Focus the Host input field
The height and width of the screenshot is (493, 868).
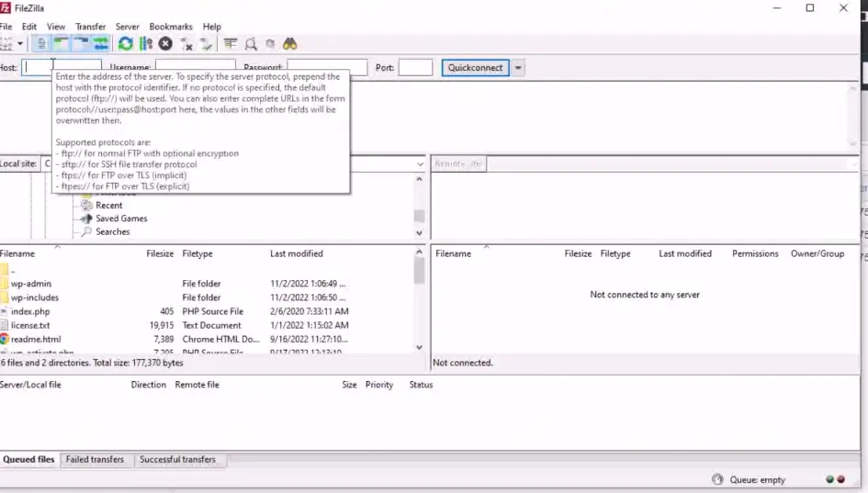click(x=62, y=68)
